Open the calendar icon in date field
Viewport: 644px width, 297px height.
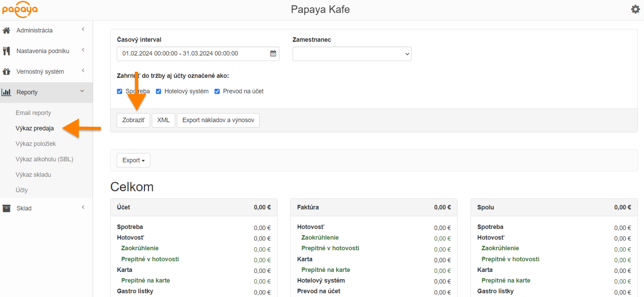pyautogui.click(x=273, y=54)
